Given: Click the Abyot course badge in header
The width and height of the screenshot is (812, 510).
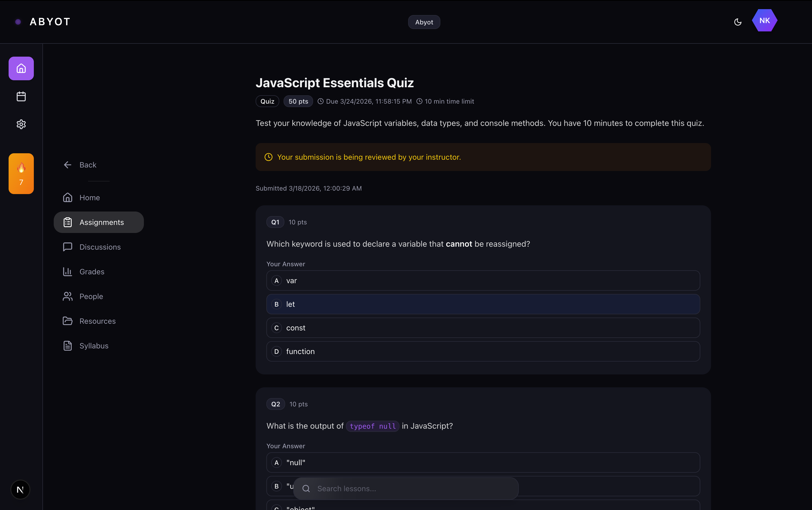Looking at the screenshot, I should (424, 22).
